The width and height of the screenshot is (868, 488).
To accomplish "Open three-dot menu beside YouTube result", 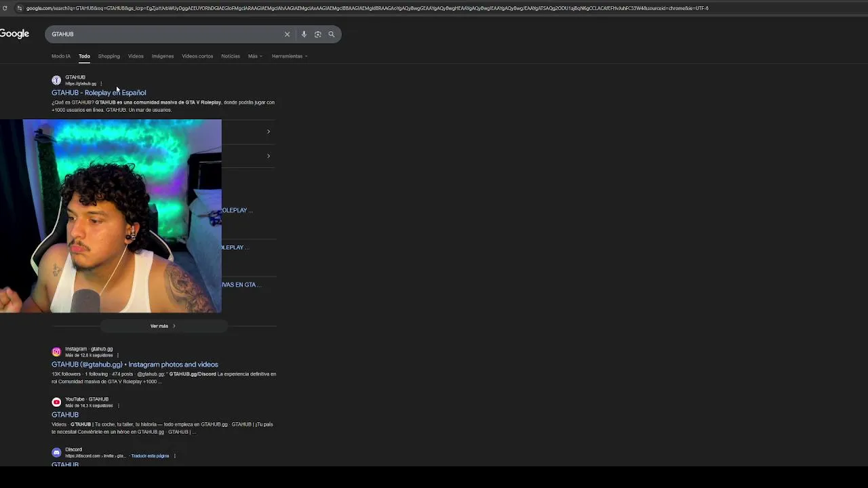I will point(118,405).
